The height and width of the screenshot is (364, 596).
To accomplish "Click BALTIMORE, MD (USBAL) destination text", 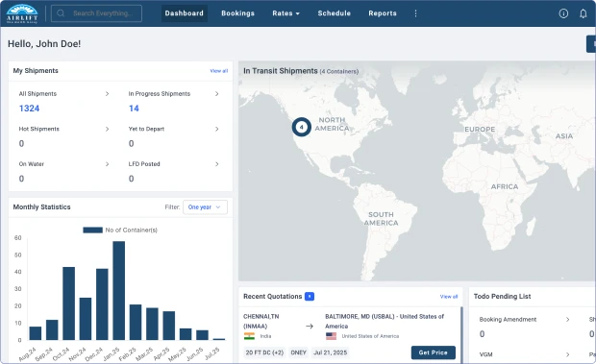I will pyautogui.click(x=385, y=321).
